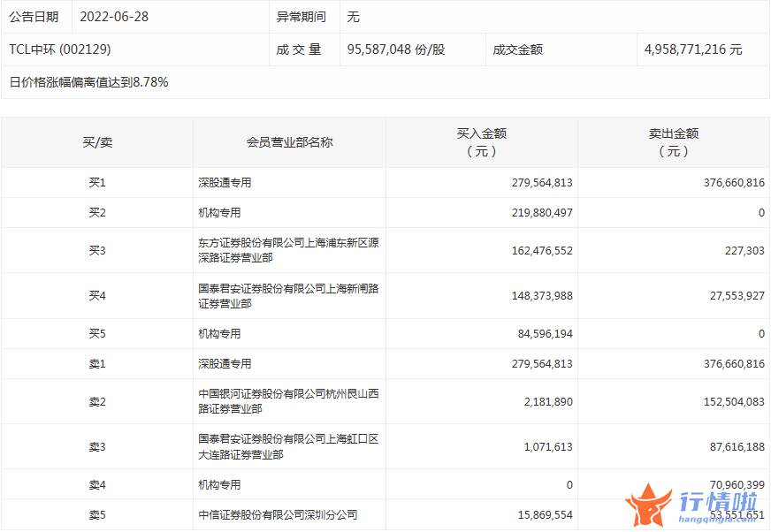Screen dimensions: 771x532
Task: Click 中国银河证券杭州艮山西路证券营业部 entry
Action: tap(288, 401)
